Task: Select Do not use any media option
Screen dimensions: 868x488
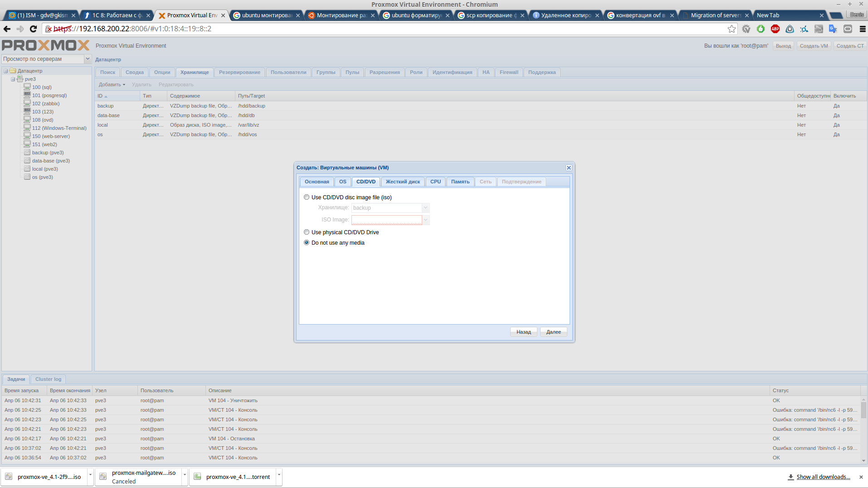Action: click(307, 243)
